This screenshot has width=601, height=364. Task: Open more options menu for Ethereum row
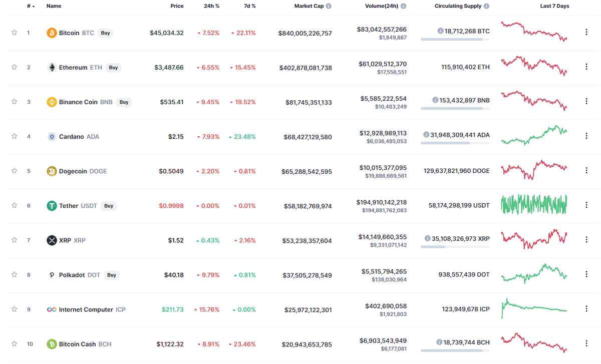coord(586,67)
